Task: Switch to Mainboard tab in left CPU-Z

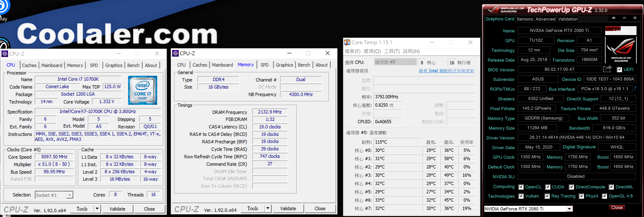Action: click(52, 65)
